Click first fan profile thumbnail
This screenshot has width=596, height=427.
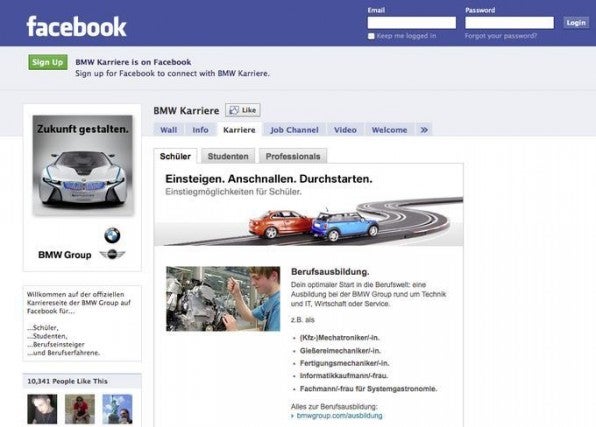pos(42,409)
